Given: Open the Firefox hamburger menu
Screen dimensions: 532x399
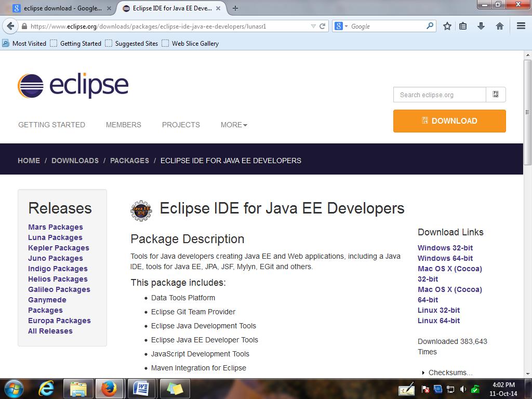Looking at the screenshot, I should click(x=521, y=25).
